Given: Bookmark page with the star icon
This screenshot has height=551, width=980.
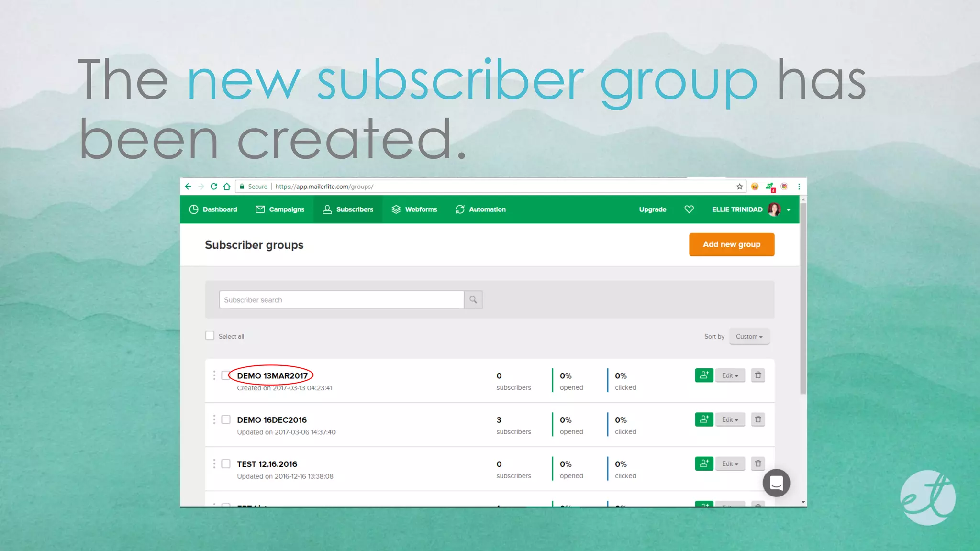Looking at the screenshot, I should pyautogui.click(x=740, y=187).
